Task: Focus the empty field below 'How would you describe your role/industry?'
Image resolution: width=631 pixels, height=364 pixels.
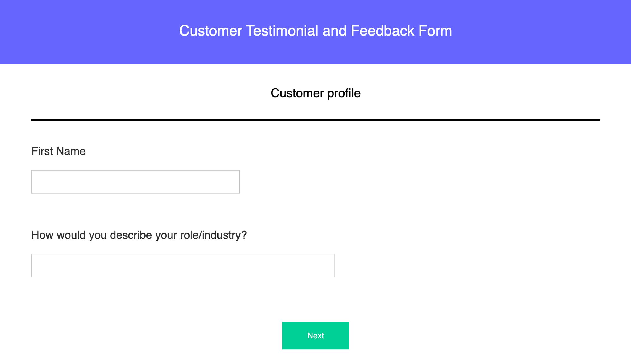Action: coord(183,265)
